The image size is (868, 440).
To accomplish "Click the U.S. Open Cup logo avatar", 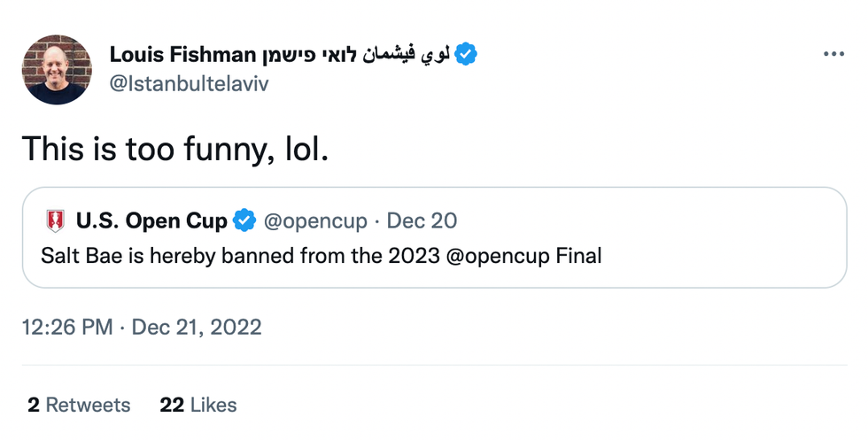I will [56, 220].
